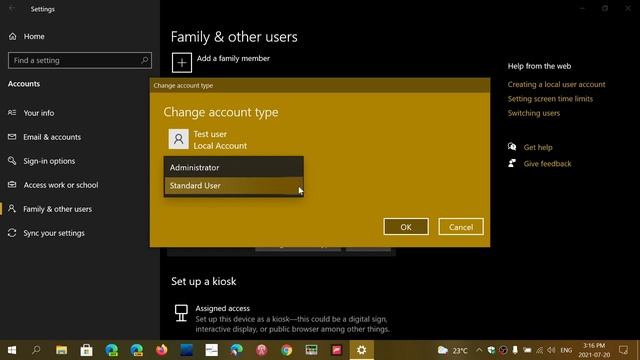Open the notification action center
640x360 pixels.
623,350
